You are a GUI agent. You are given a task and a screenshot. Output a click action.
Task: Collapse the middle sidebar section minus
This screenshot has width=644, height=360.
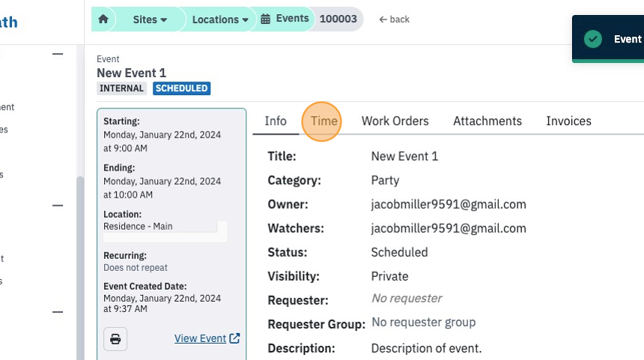click(58, 205)
